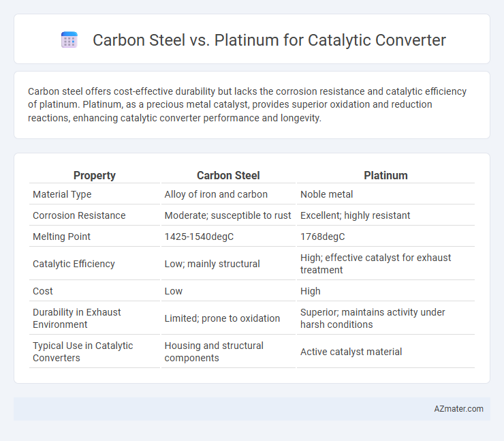Click the 'Noble metal' cell
The height and width of the screenshot is (441, 504).
[x=326, y=194]
